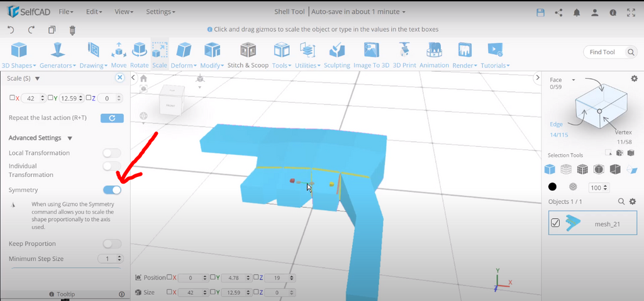The height and width of the screenshot is (301, 644).
Task: Open the Image To 3D tool
Action: point(371,55)
